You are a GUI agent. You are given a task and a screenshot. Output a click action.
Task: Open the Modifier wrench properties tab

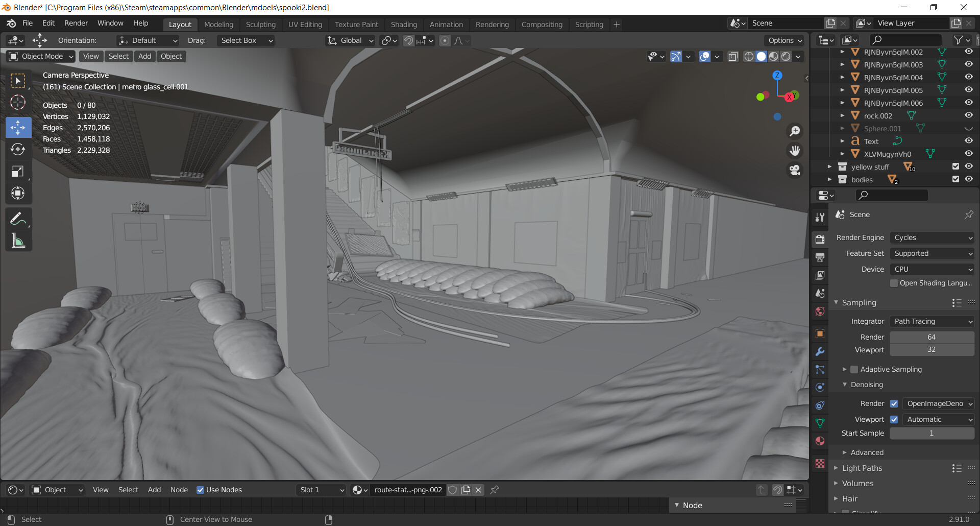[x=820, y=352]
